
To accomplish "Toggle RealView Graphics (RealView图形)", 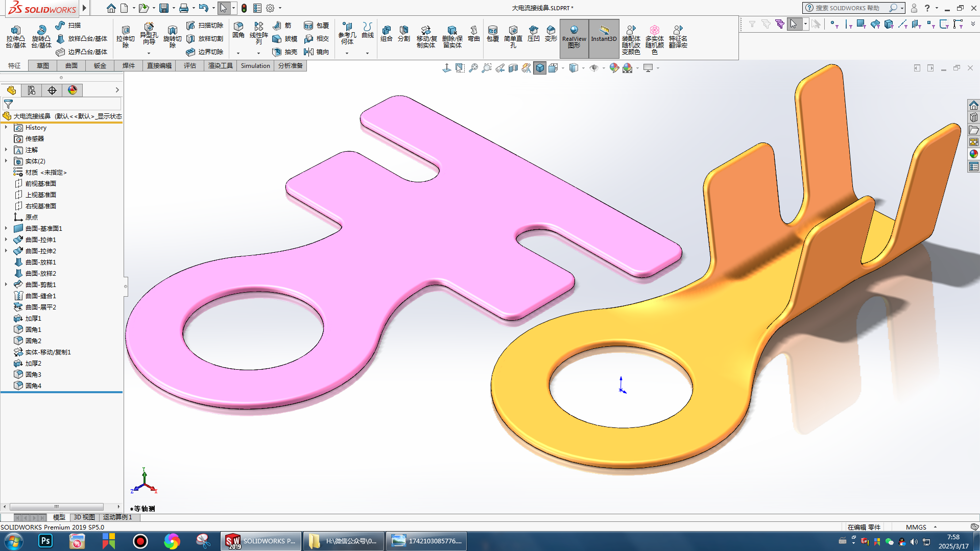I will point(574,38).
